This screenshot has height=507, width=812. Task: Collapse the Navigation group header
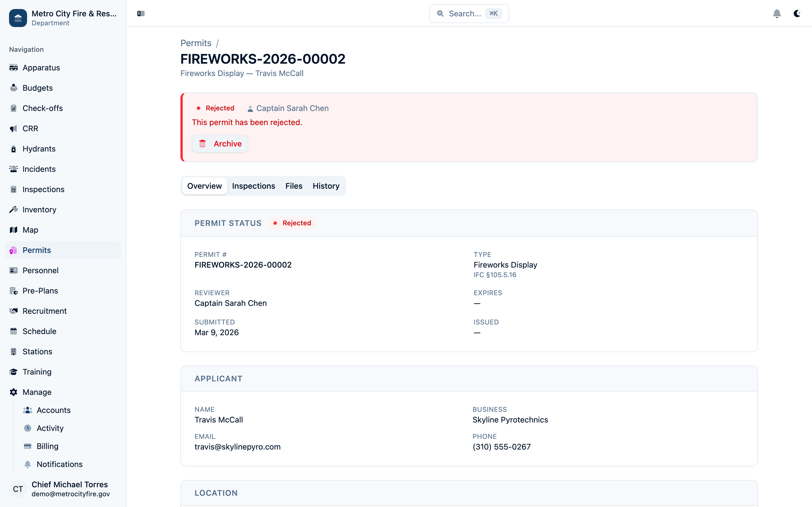(26, 49)
